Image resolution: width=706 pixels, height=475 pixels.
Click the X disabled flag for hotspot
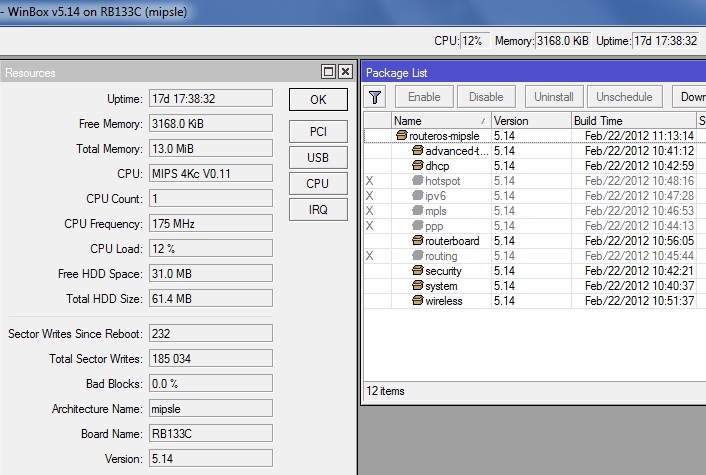pyautogui.click(x=370, y=181)
